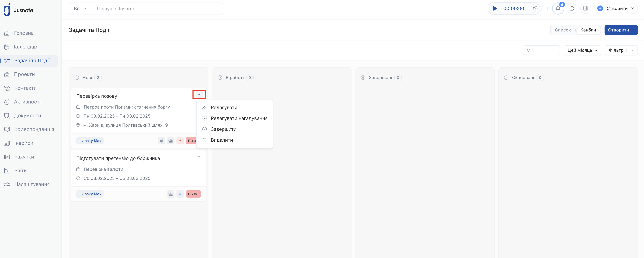Click three-dots menu on Підготувати претензію card
644x258 pixels.
click(x=199, y=157)
